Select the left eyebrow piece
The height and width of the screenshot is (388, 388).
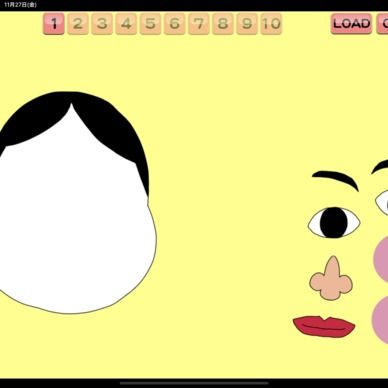(x=335, y=180)
